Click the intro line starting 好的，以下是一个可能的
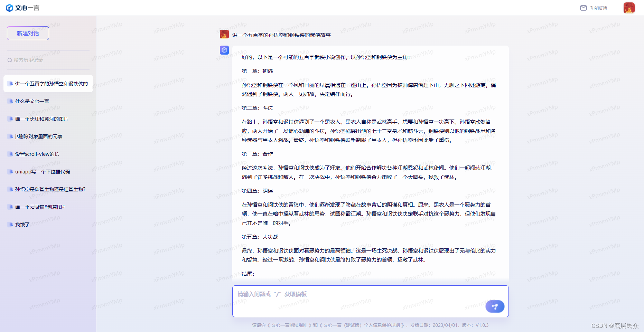The height and width of the screenshot is (332, 644). [326, 57]
